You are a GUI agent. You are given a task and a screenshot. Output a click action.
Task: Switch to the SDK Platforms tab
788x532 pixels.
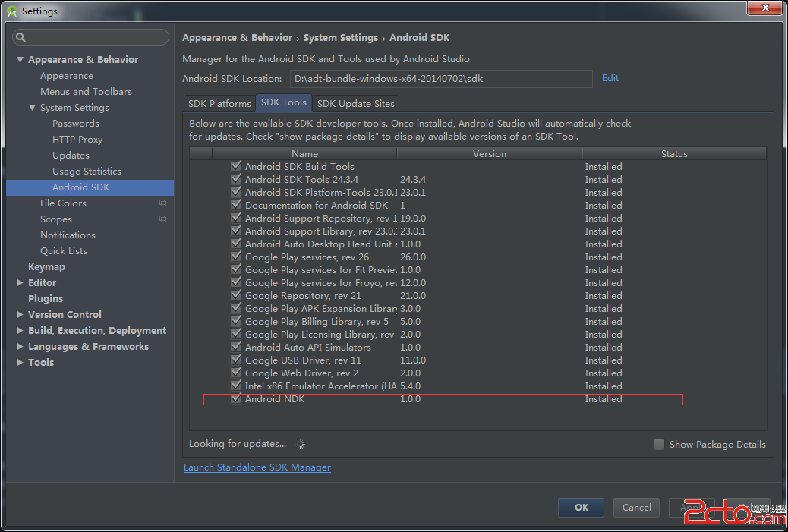click(219, 103)
